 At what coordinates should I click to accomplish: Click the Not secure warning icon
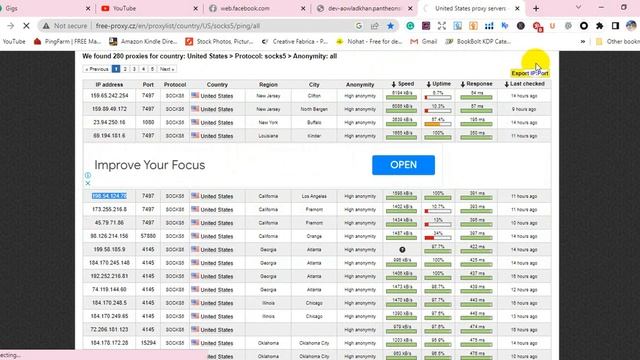[46, 26]
